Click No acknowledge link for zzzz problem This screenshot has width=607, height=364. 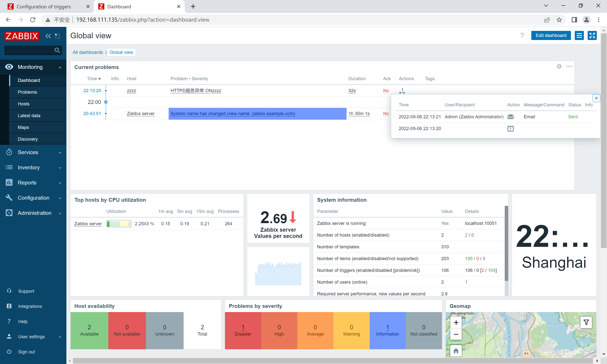click(x=386, y=91)
